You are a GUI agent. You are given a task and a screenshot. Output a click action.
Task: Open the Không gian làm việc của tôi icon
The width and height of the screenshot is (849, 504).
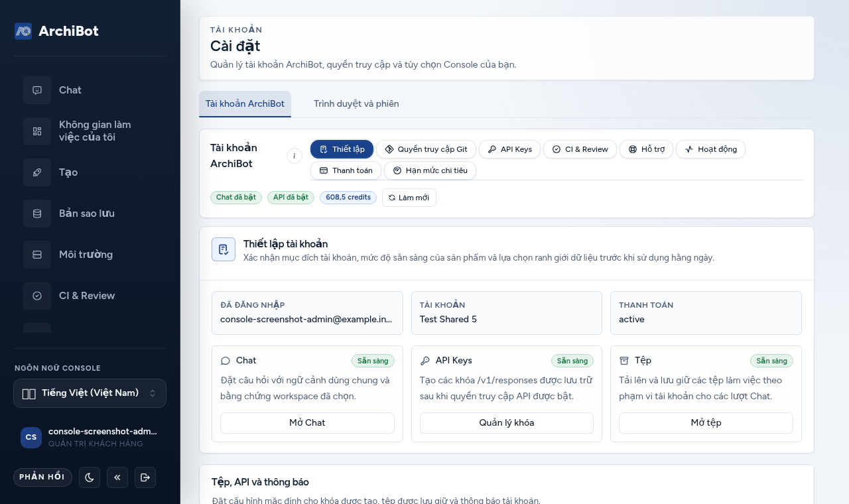coord(37,131)
